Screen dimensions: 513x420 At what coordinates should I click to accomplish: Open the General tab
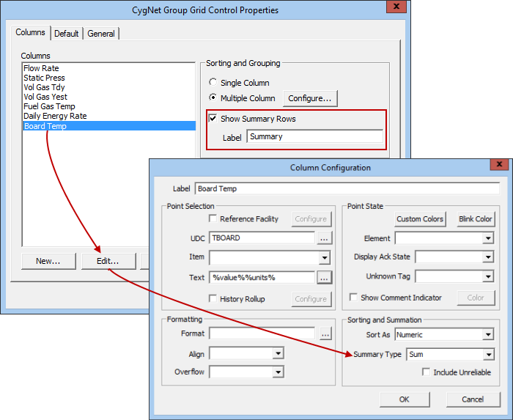pos(101,34)
